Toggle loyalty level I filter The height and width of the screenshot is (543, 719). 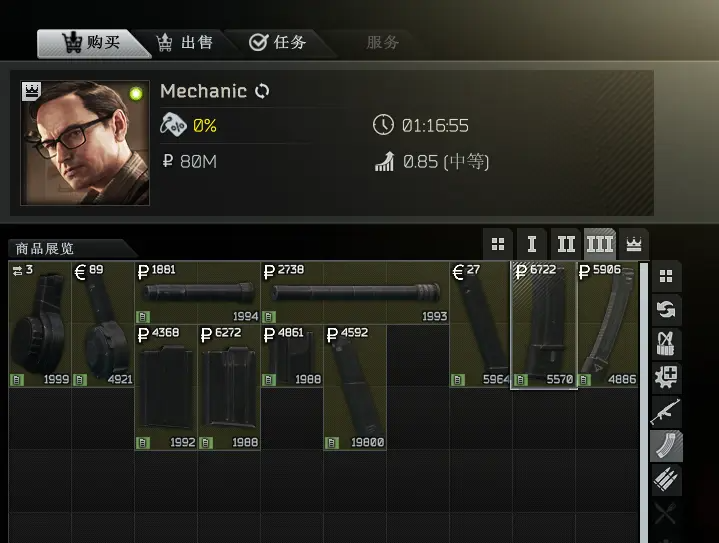(532, 244)
